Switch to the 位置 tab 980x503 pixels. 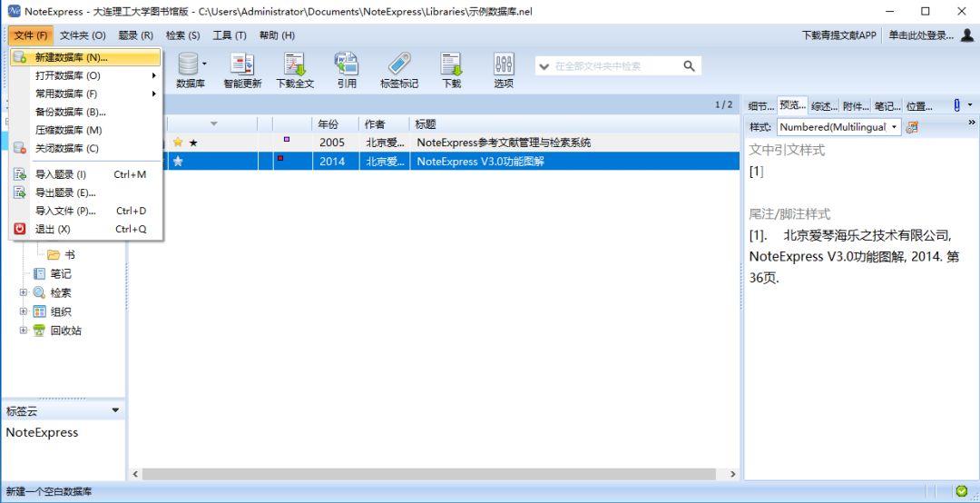point(919,105)
